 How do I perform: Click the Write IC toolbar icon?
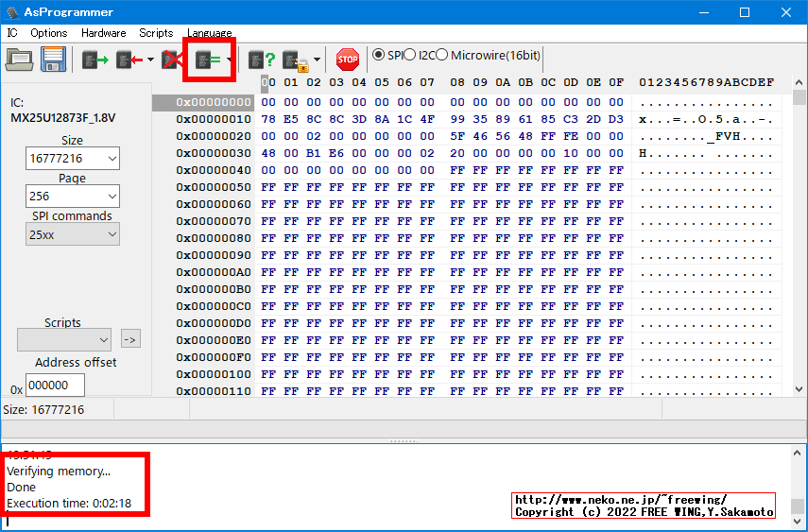(129, 60)
